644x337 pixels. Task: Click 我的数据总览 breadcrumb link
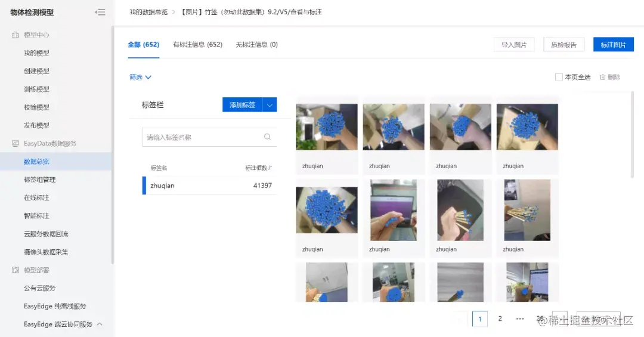point(148,12)
